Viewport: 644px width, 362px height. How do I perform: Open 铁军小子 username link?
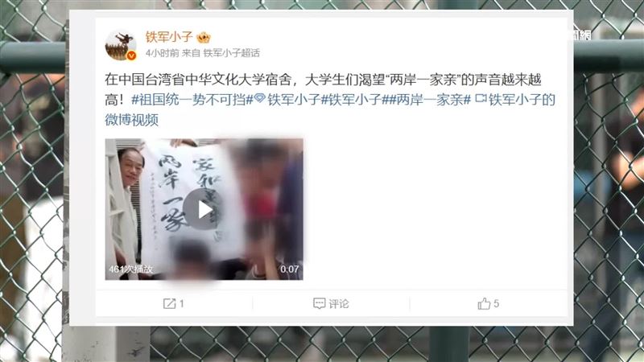coord(169,36)
